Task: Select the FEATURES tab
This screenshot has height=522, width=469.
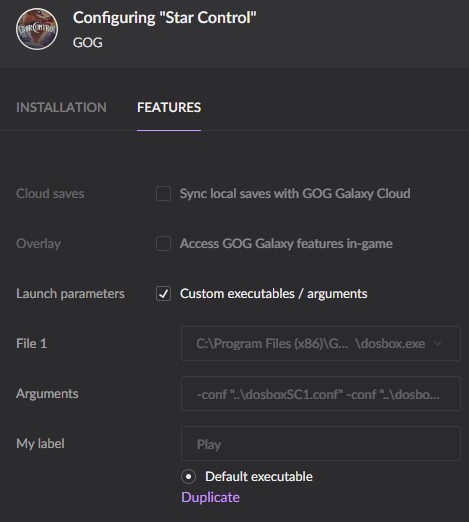Action: 169,107
